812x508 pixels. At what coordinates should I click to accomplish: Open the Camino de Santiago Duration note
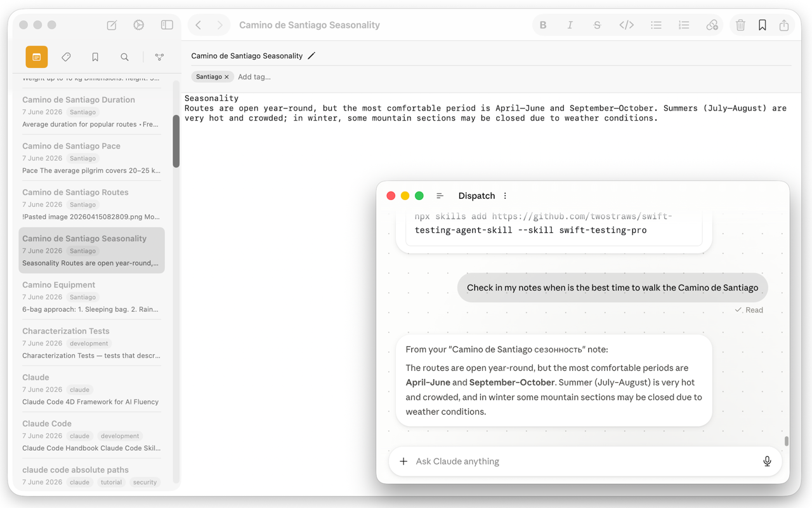[x=91, y=112]
